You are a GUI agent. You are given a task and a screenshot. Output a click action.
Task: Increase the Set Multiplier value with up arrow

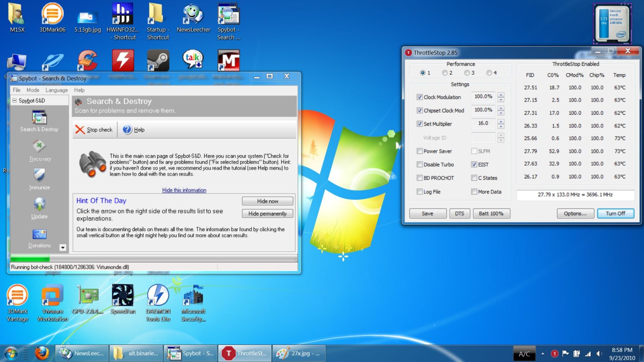501,121
